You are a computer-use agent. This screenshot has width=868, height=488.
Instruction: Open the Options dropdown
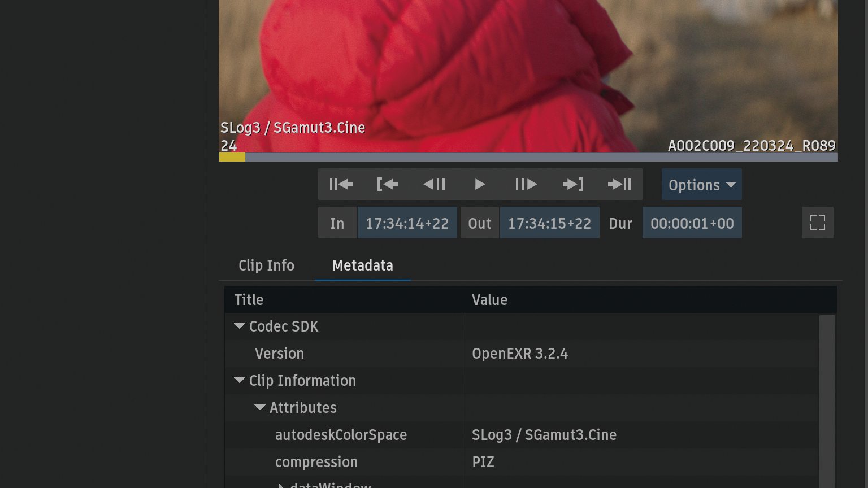[x=701, y=185]
